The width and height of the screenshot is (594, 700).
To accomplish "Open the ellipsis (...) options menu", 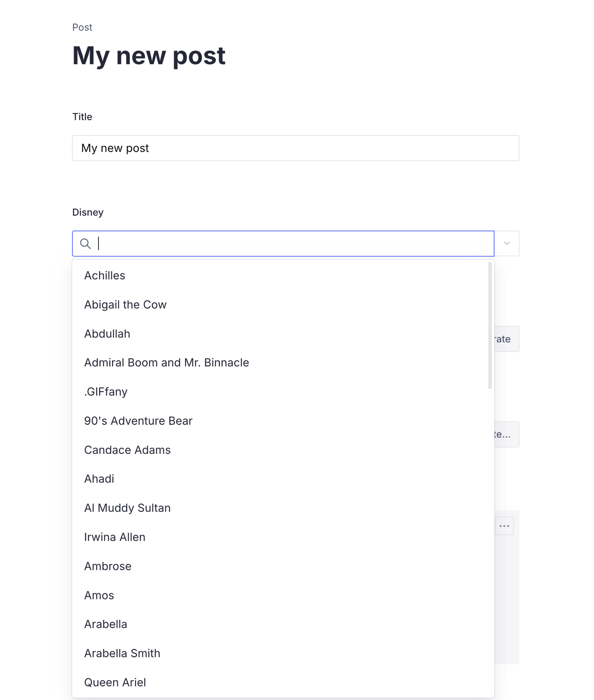I will pyautogui.click(x=504, y=525).
